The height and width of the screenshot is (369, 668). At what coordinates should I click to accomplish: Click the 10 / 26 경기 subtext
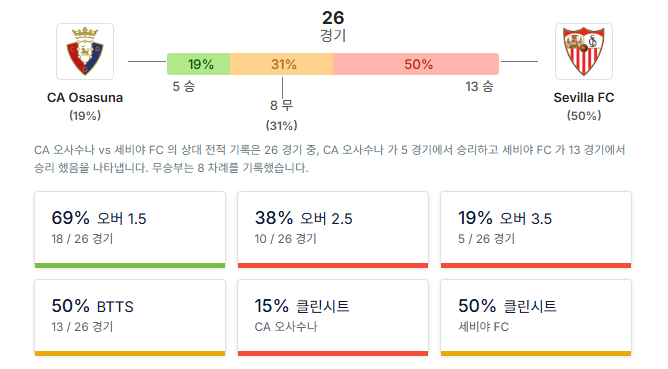pos(285,239)
